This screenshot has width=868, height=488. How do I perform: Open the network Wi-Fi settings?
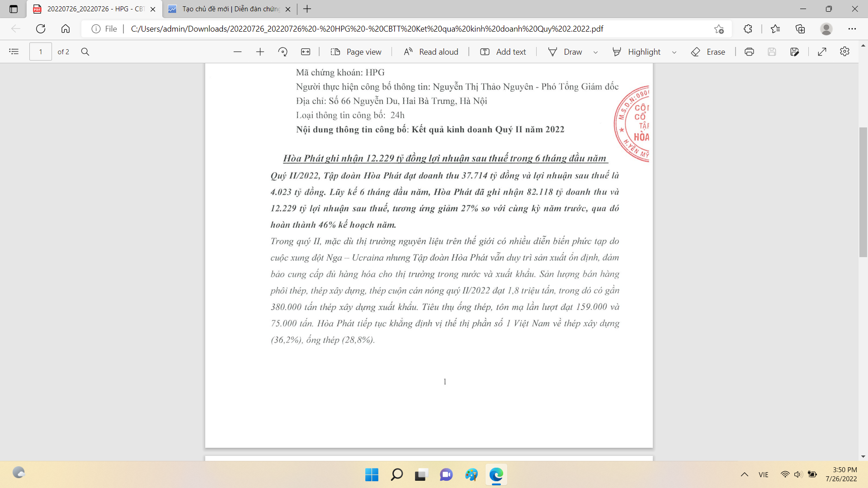tap(785, 474)
